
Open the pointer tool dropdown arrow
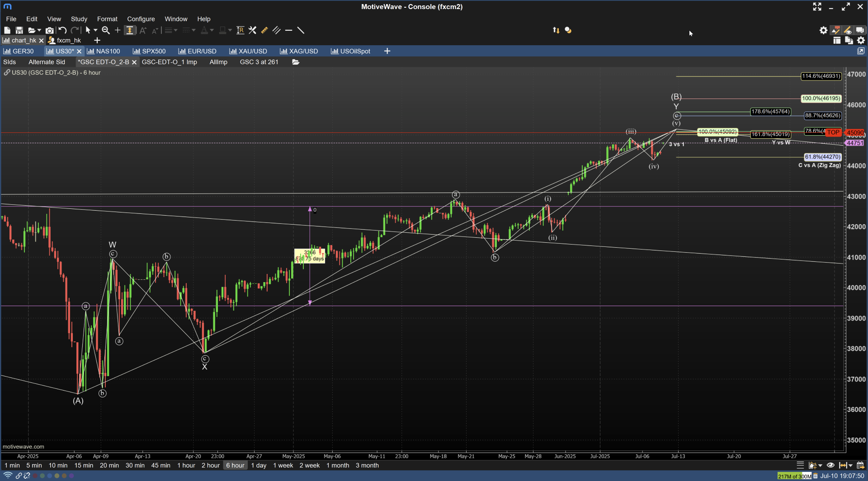(x=95, y=30)
